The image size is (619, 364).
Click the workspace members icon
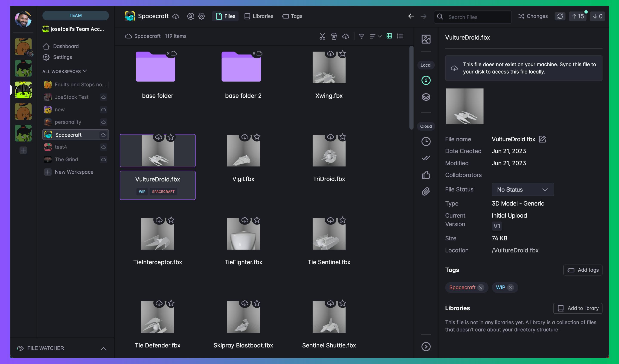click(191, 17)
